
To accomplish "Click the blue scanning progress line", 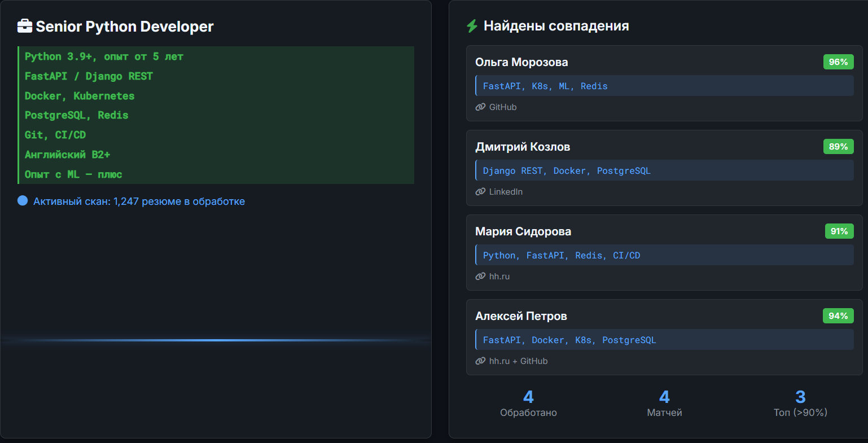I will coord(216,340).
